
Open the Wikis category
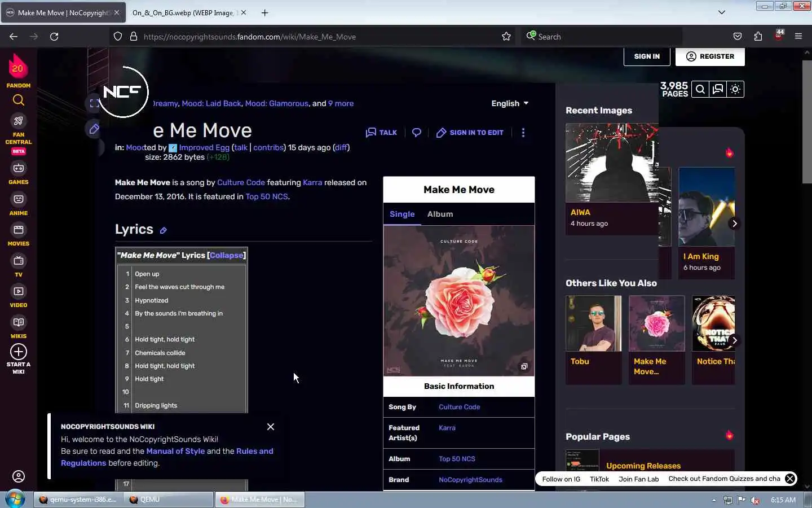19,327
